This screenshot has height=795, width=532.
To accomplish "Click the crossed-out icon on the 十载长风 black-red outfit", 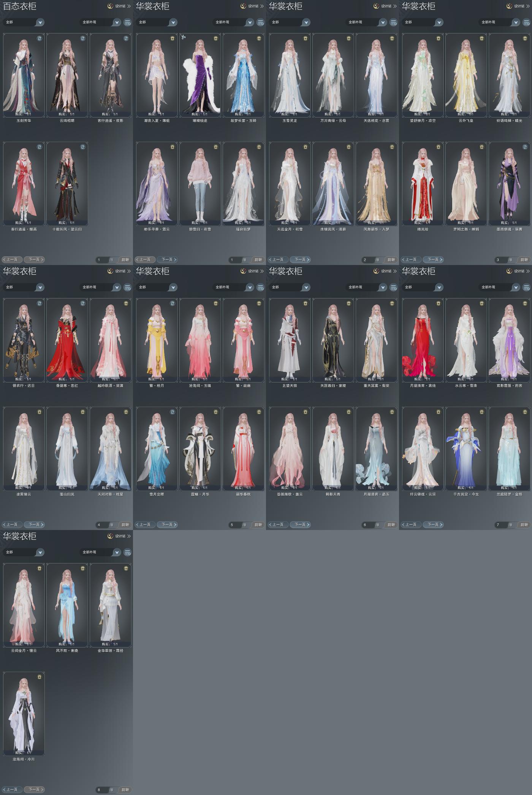I will [83, 147].
